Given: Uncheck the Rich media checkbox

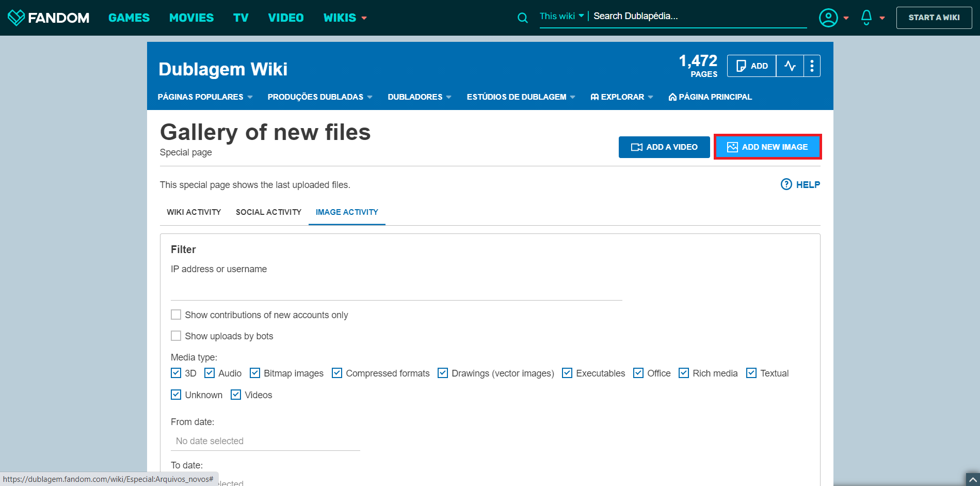Looking at the screenshot, I should 684,373.
